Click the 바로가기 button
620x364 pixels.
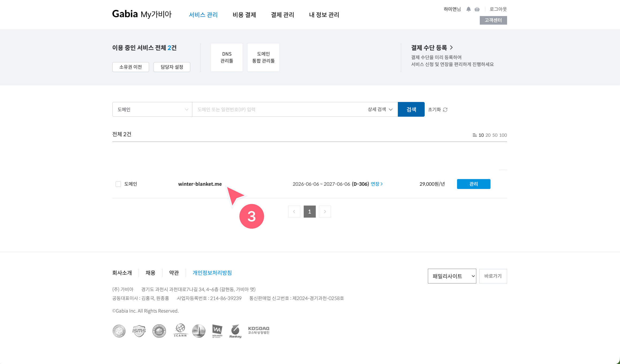(x=493, y=276)
